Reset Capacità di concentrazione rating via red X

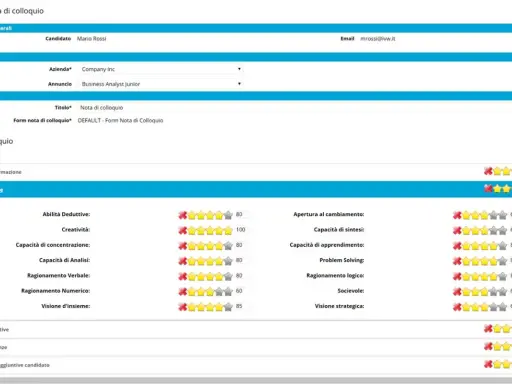tap(183, 246)
